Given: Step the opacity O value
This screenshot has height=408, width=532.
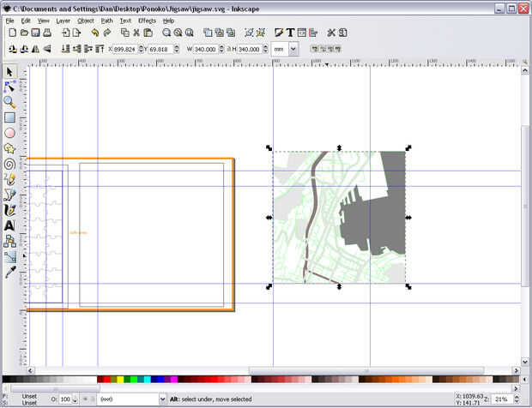Looking at the screenshot, I should point(75,399).
